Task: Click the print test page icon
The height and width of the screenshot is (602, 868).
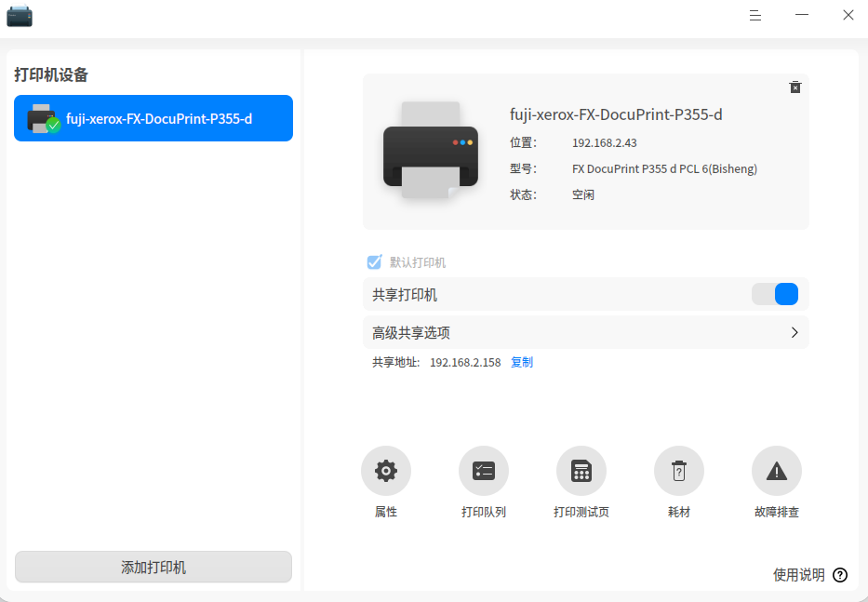Action: coord(581,471)
